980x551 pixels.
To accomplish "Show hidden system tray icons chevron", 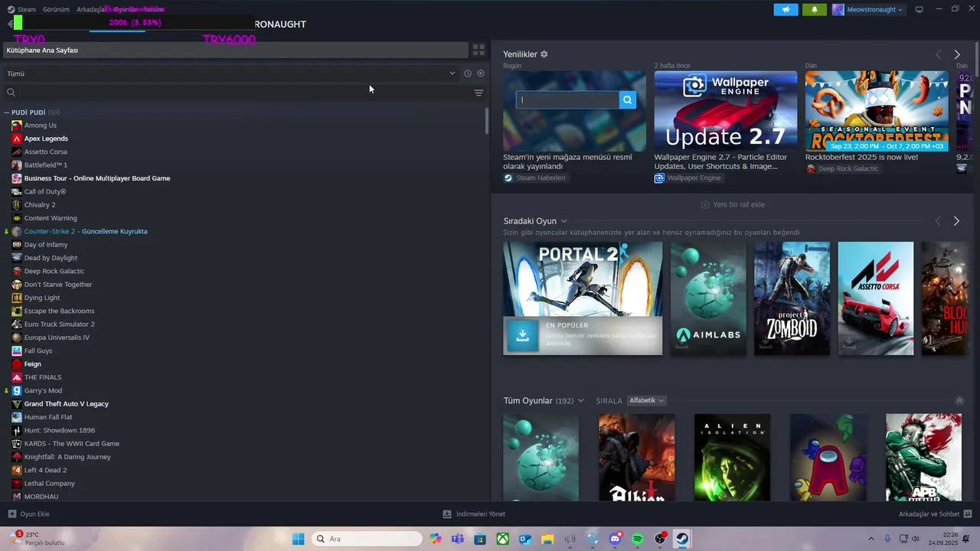I will [x=871, y=539].
